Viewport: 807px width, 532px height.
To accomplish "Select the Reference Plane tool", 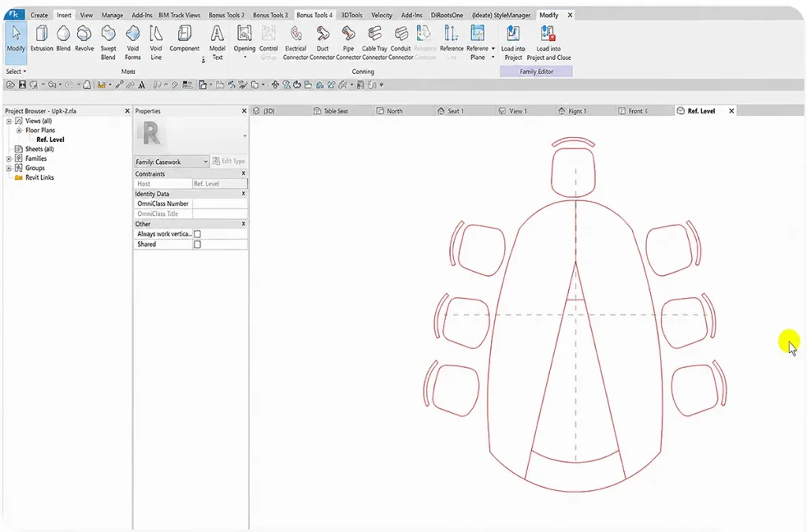I will pos(478,43).
